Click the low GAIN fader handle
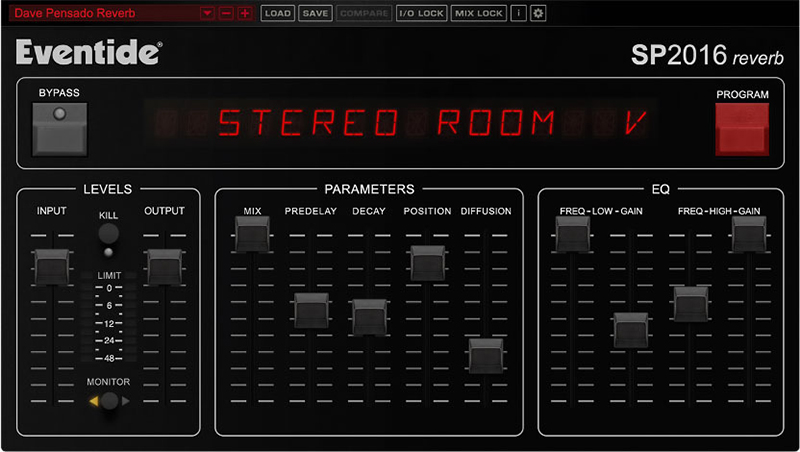This screenshot has width=800, height=452. coord(631,331)
